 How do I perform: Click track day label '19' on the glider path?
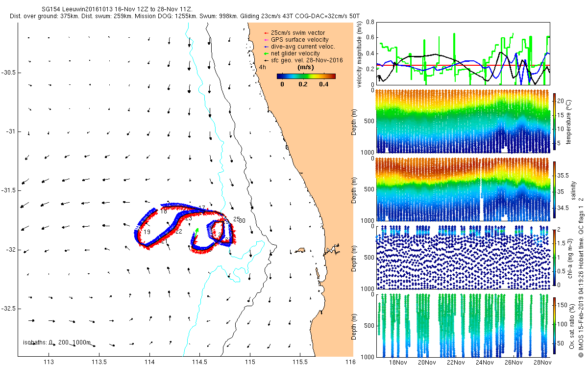pyautogui.click(x=147, y=232)
